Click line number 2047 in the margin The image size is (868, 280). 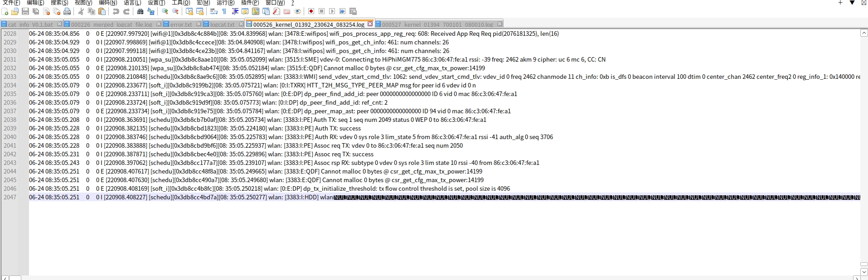pos(10,198)
